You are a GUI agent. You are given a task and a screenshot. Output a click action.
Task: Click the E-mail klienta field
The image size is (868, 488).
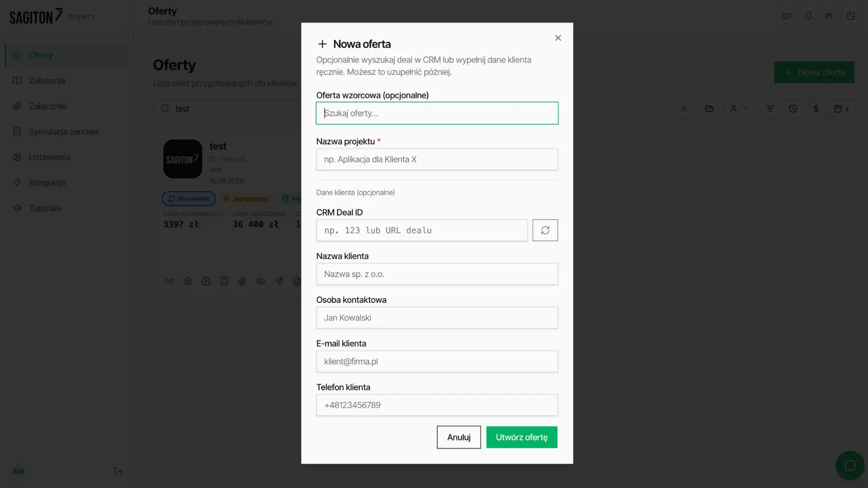[437, 362]
